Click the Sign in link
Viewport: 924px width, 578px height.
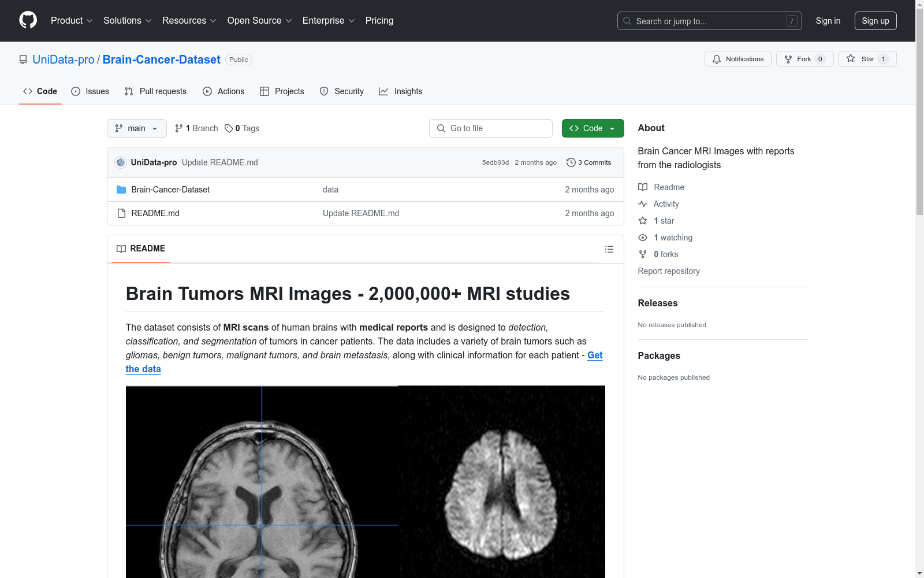[x=828, y=21]
